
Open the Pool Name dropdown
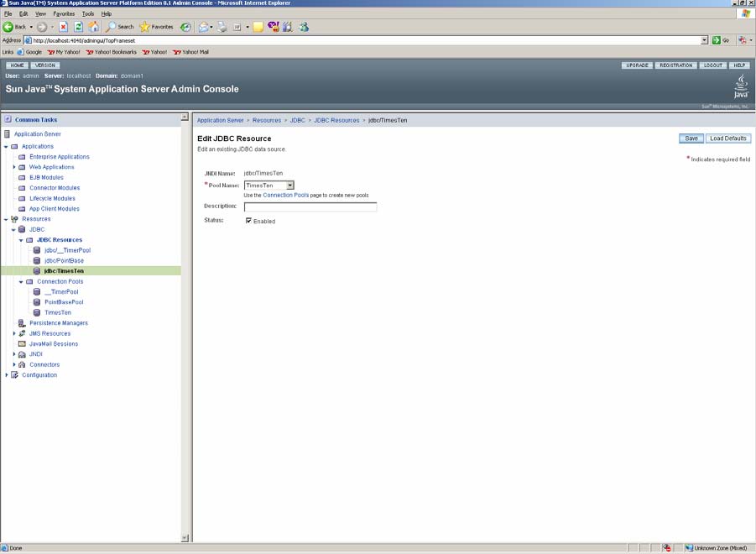click(269, 186)
